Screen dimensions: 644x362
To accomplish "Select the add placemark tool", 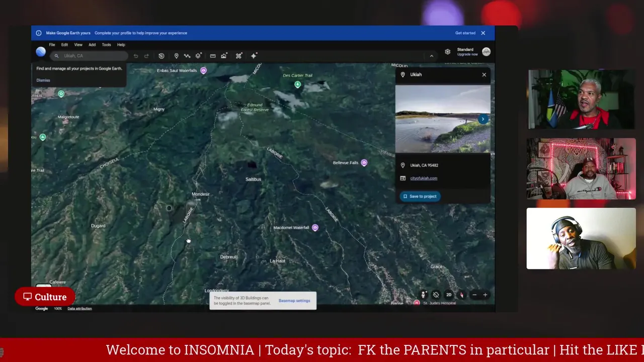I will (176, 56).
